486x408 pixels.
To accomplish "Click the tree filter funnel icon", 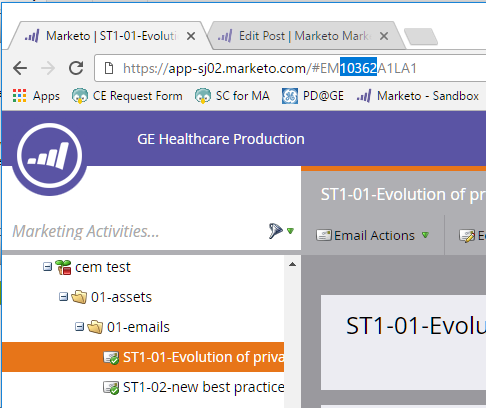I will [275, 231].
